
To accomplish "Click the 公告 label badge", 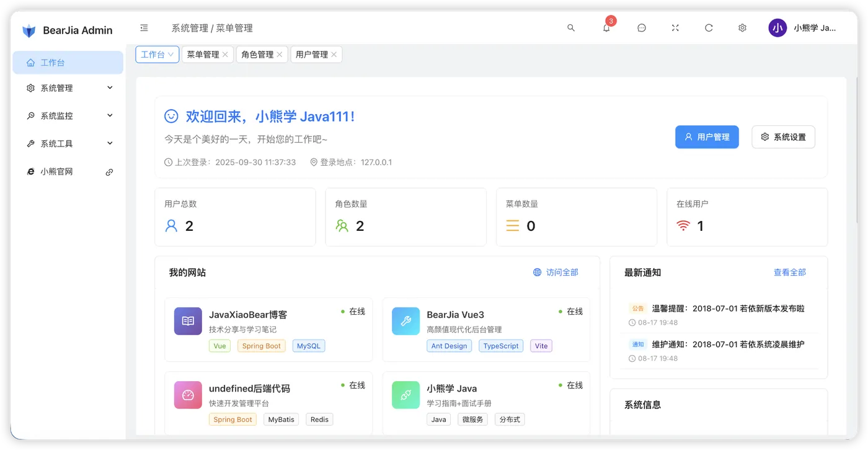I will pyautogui.click(x=638, y=308).
